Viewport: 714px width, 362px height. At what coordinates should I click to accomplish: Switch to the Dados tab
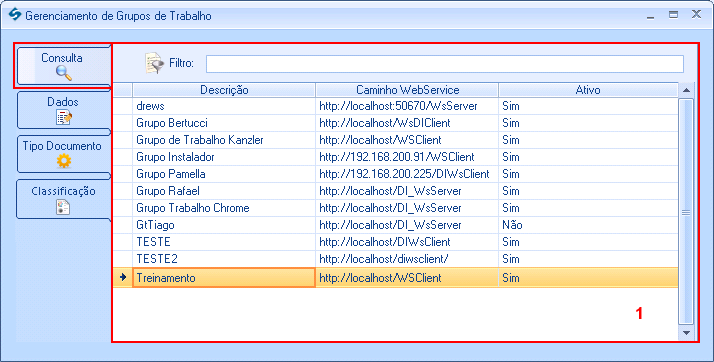[64, 110]
